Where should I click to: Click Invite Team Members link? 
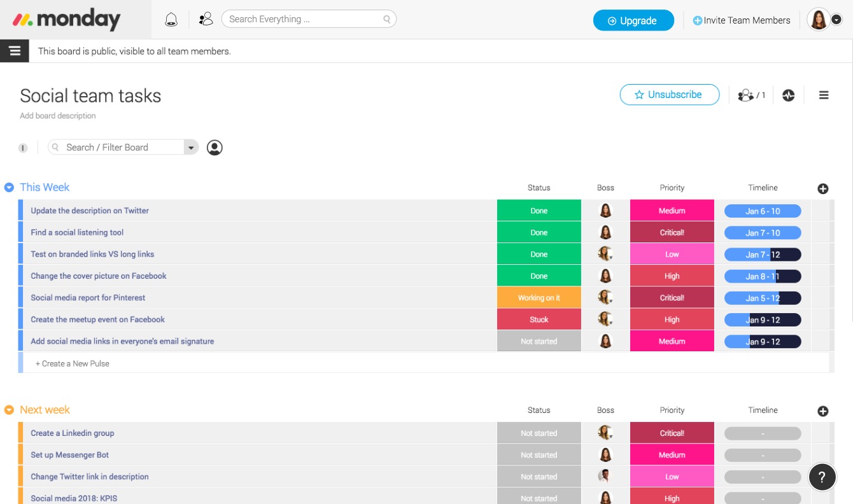742,20
